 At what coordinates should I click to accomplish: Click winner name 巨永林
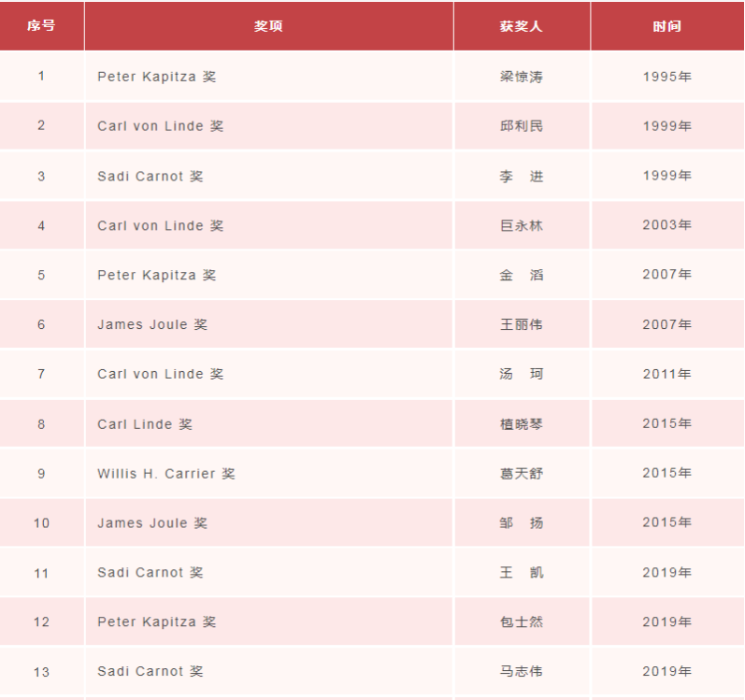[522, 225]
